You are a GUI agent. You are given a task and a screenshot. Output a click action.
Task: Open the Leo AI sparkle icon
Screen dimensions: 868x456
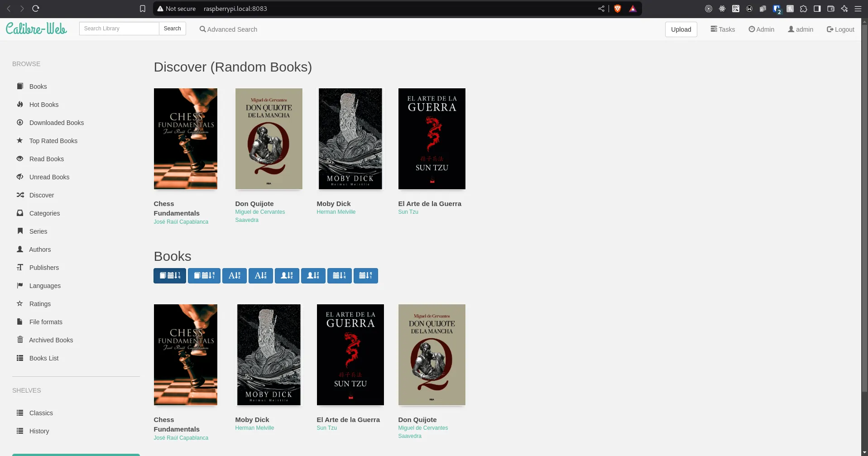click(844, 9)
